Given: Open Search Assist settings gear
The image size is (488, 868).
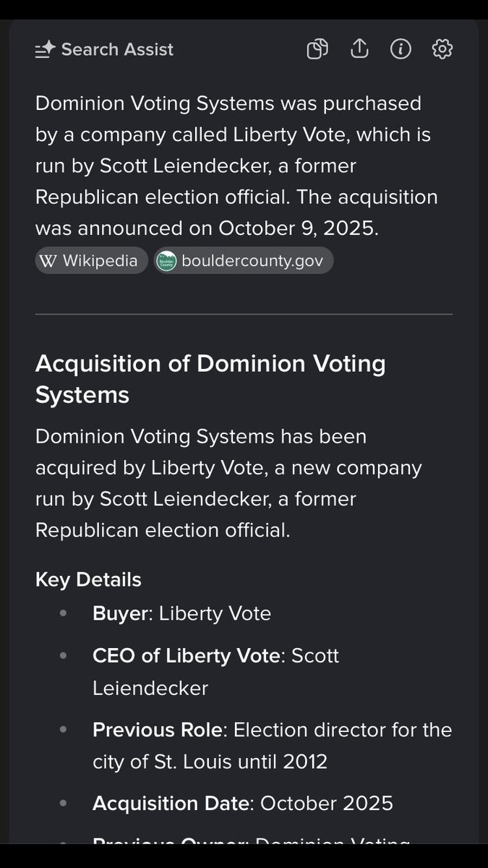Looking at the screenshot, I should coord(442,49).
